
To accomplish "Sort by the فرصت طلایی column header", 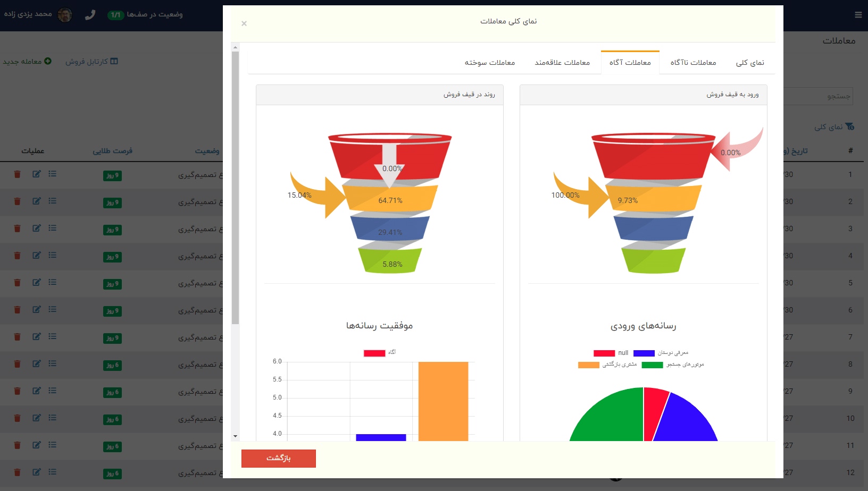I will 113,151.
